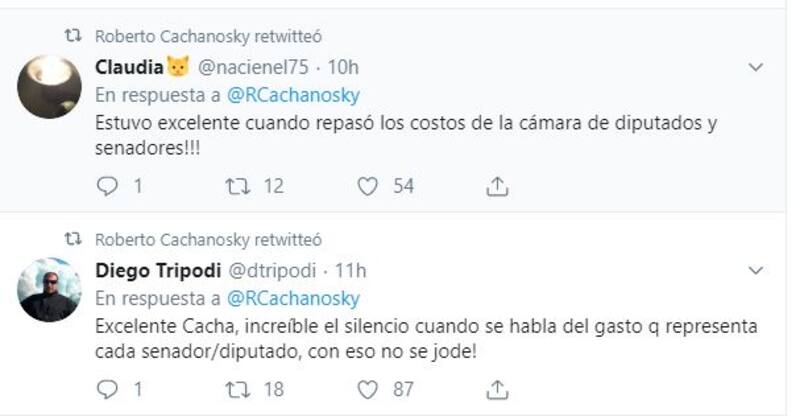Open the 10h timestamp on Claudia's tweet
The width and height of the screenshot is (800, 416).
pos(343,68)
